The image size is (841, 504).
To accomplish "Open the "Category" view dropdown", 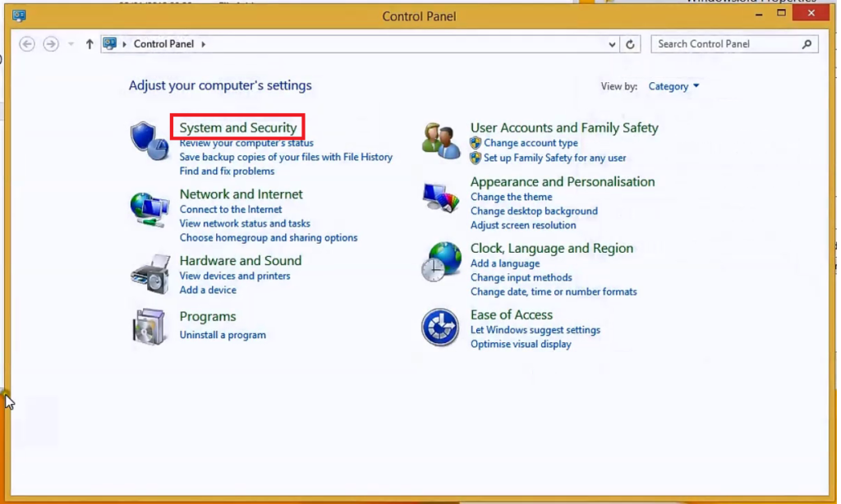I will tap(673, 86).
